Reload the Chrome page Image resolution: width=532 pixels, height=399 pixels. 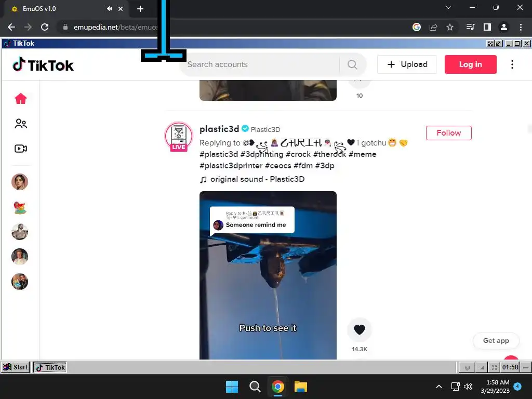pos(45,27)
